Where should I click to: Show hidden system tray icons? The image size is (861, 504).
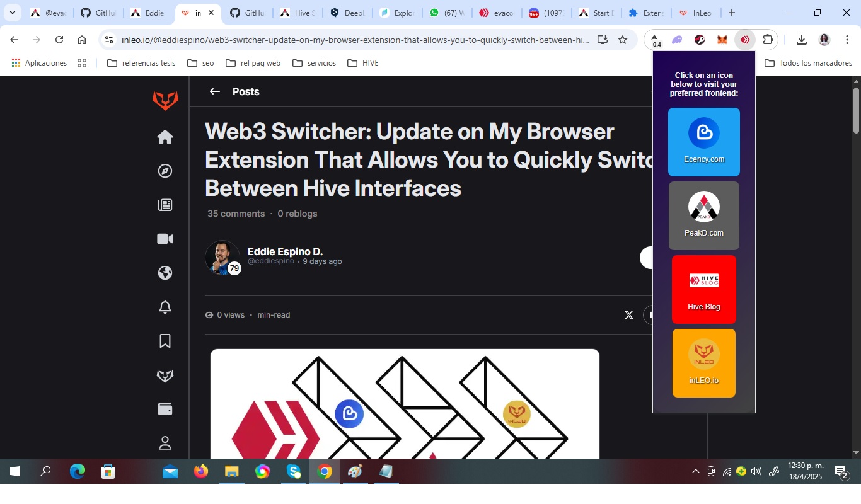point(696,471)
